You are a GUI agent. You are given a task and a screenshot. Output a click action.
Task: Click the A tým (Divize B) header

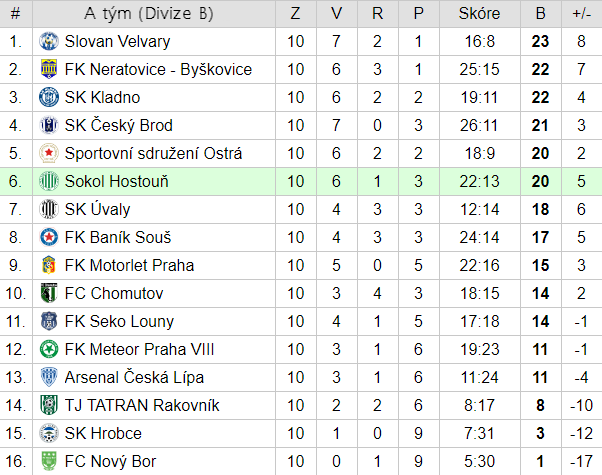149,14
